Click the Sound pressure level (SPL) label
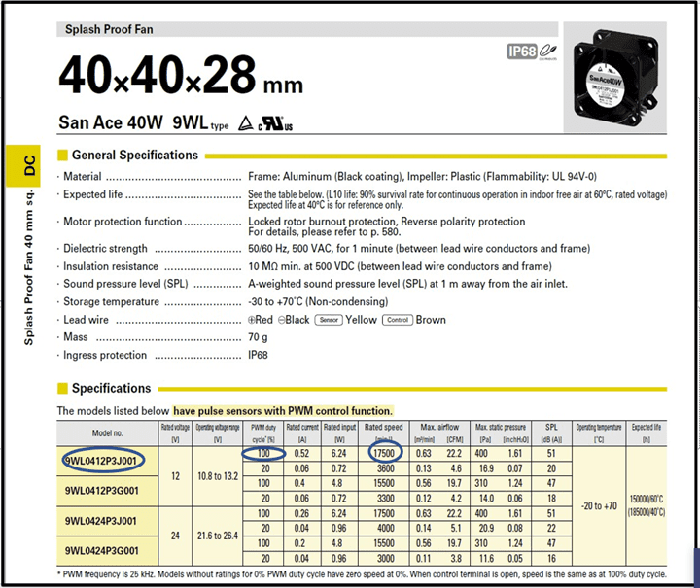This screenshot has width=700, height=588. click(x=125, y=284)
